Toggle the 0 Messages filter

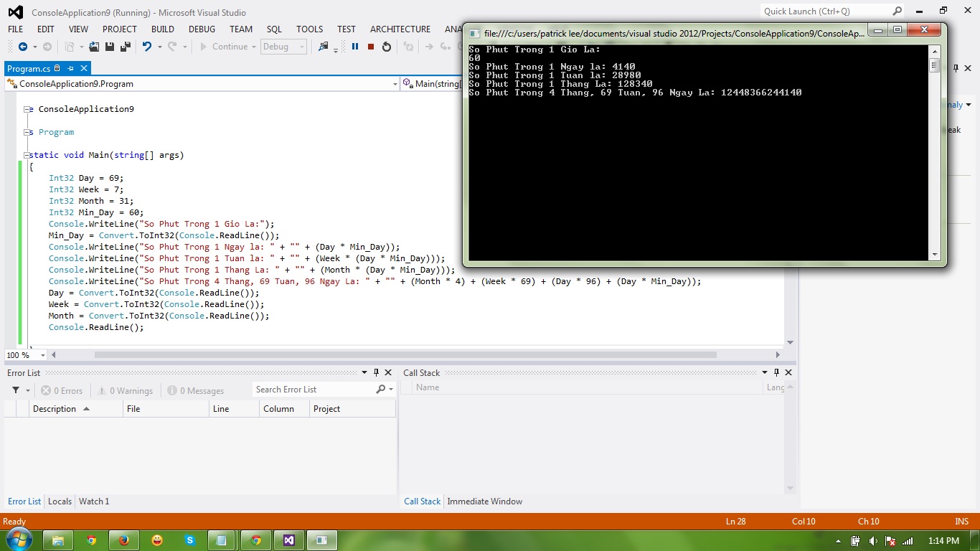click(x=196, y=391)
